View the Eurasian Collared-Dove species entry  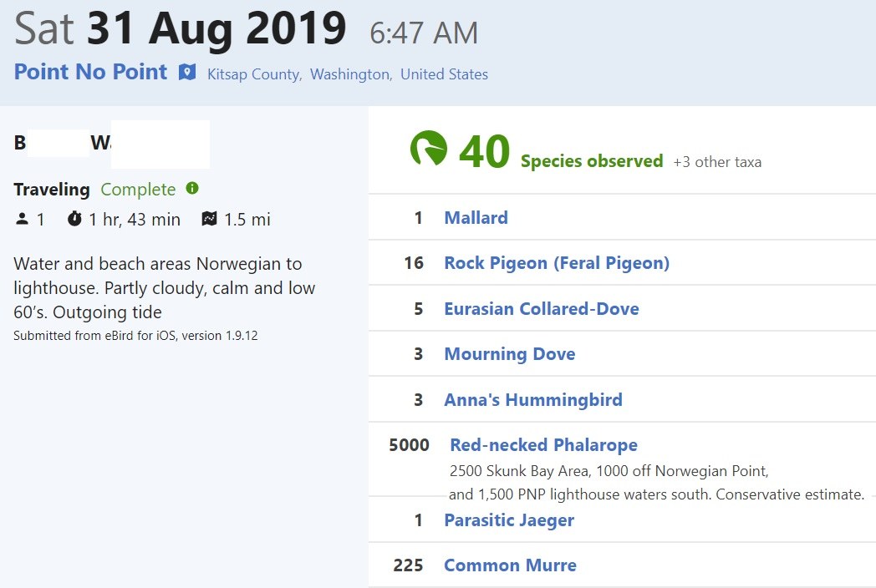(541, 309)
